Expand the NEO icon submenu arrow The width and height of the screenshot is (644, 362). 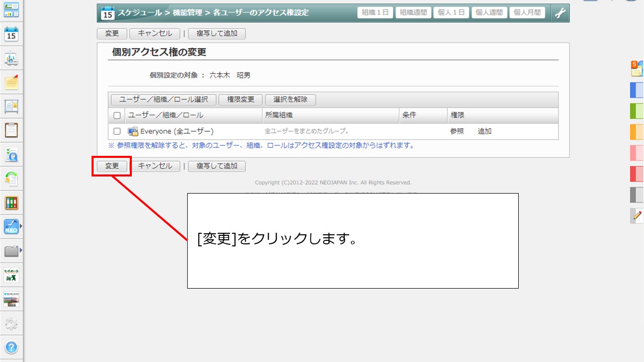[21, 227]
